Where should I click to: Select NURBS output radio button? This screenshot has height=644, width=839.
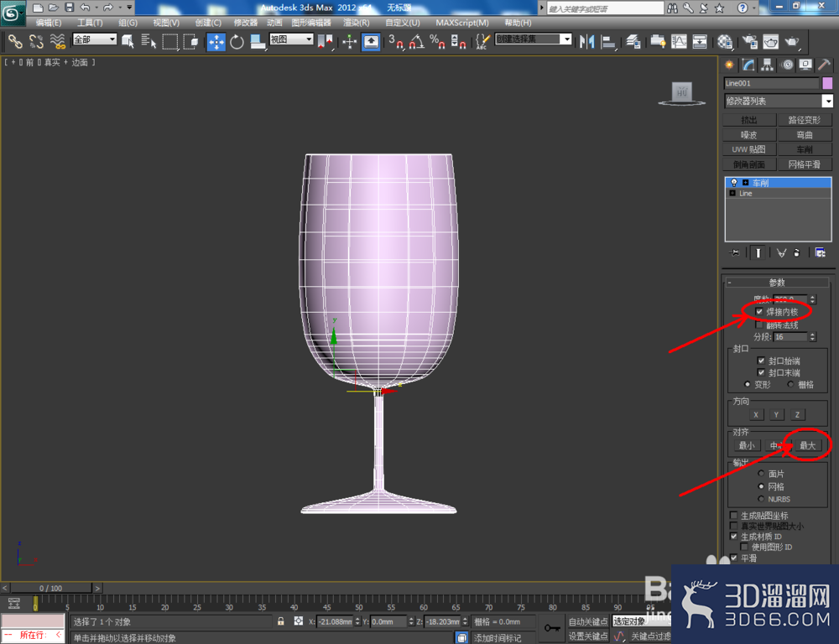pos(761,498)
